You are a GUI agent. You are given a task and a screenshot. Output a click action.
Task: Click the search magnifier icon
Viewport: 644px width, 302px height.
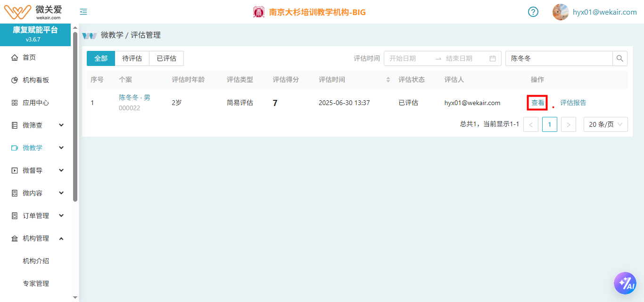tap(620, 58)
